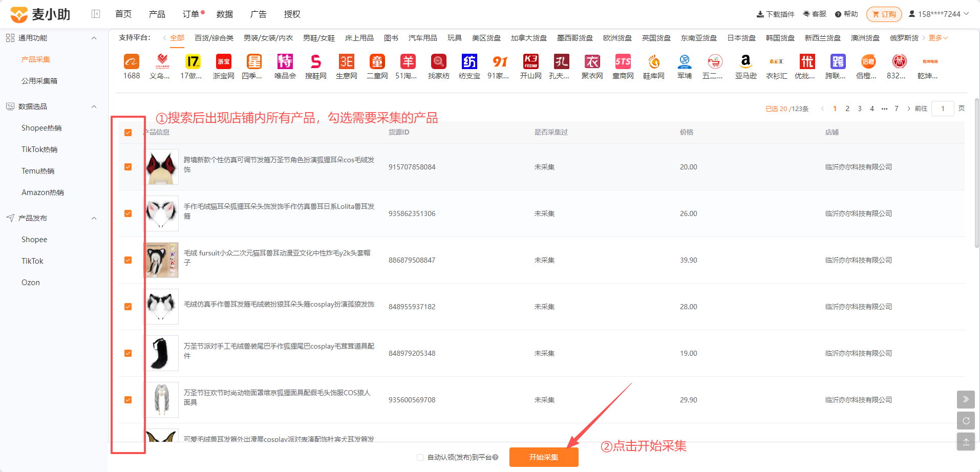Open the 首页 top menu
The image size is (980, 472).
[x=123, y=14]
